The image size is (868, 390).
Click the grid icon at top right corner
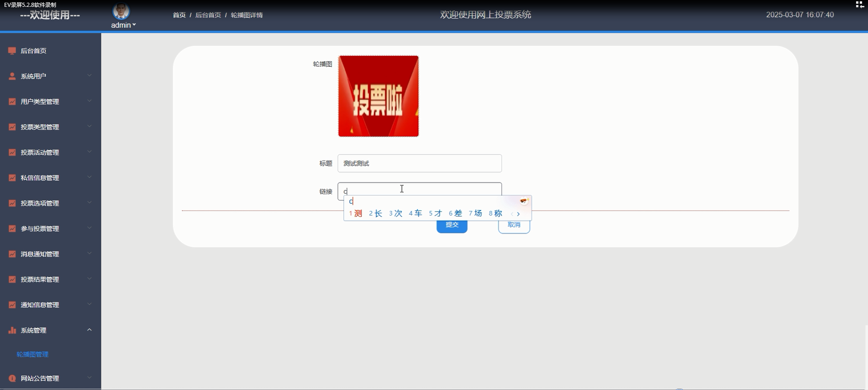point(859,5)
